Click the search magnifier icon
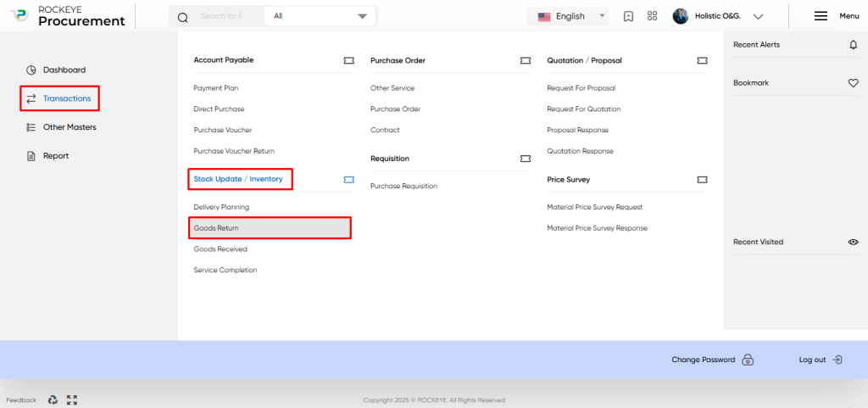Viewport: 868px width, 408px height. click(183, 17)
